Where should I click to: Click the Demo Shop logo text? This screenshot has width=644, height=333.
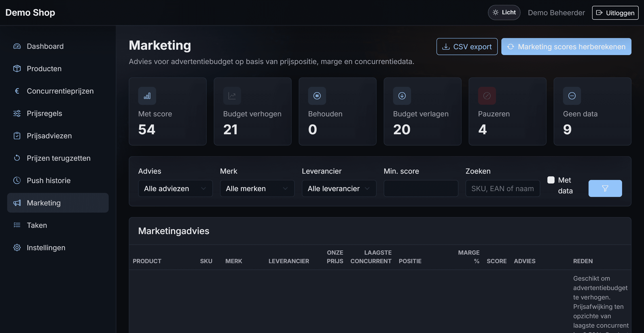pyautogui.click(x=30, y=13)
